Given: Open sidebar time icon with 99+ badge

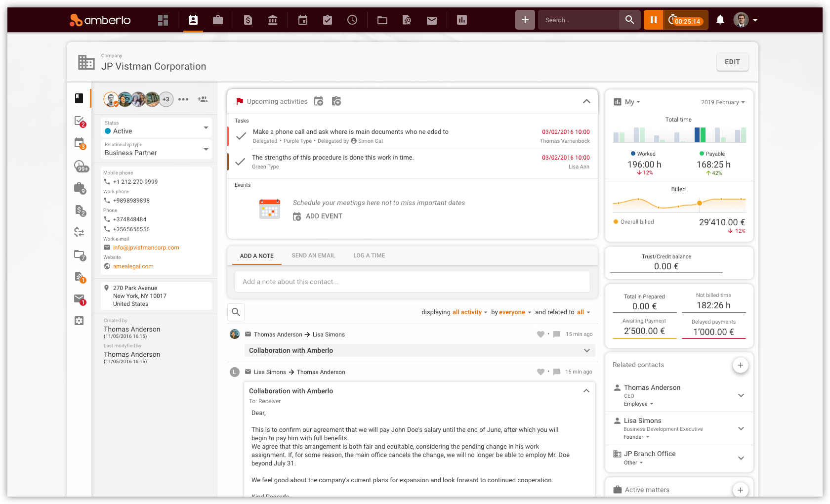Looking at the screenshot, I should [x=81, y=166].
